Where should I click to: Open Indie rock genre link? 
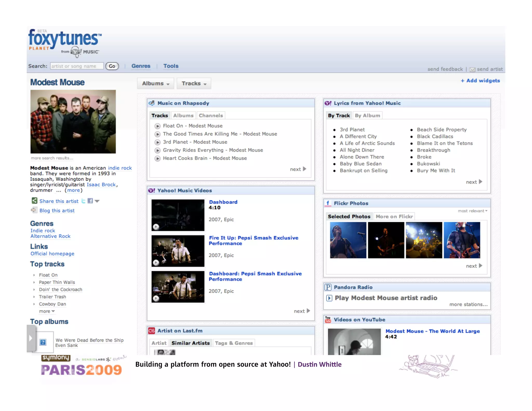tap(43, 230)
